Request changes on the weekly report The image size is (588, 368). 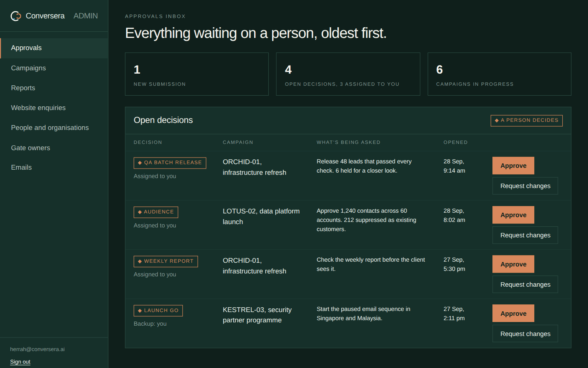[x=525, y=284]
